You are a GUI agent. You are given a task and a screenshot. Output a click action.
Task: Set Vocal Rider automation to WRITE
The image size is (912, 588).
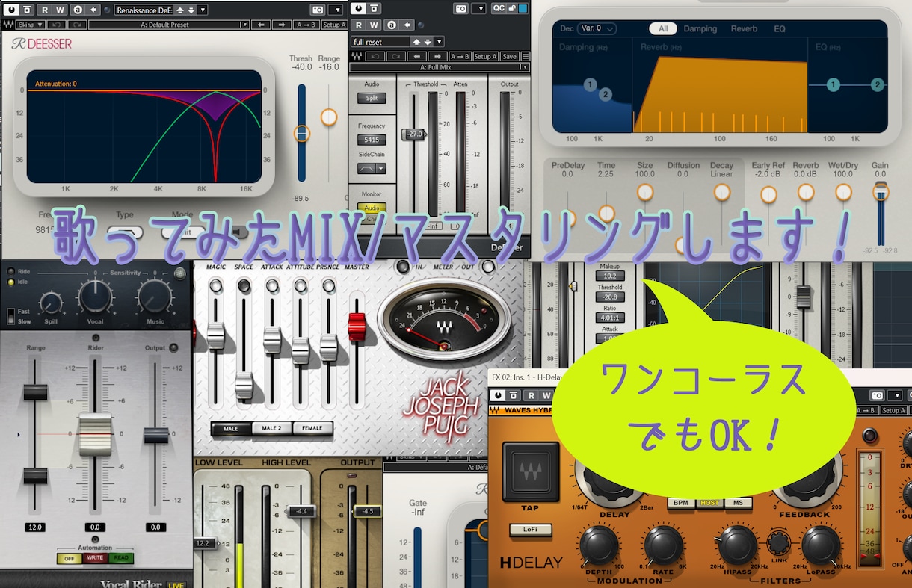pyautogui.click(x=95, y=557)
